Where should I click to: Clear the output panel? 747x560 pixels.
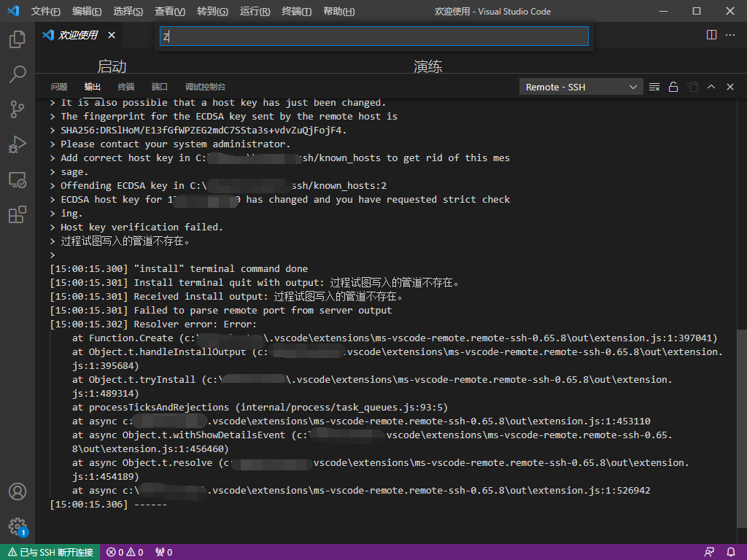[x=654, y=87]
